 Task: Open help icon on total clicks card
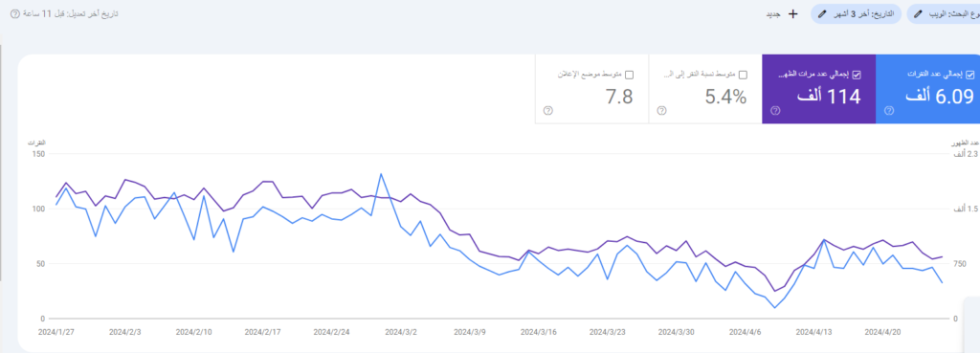889,111
